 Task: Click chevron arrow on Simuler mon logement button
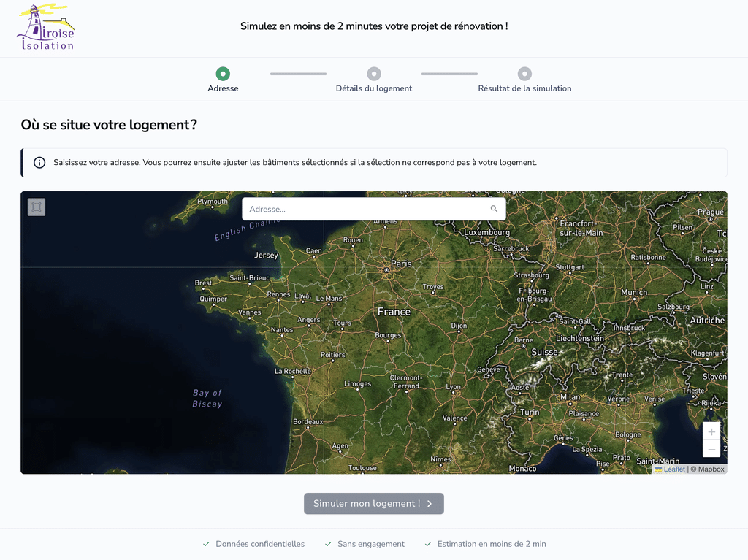tap(430, 504)
